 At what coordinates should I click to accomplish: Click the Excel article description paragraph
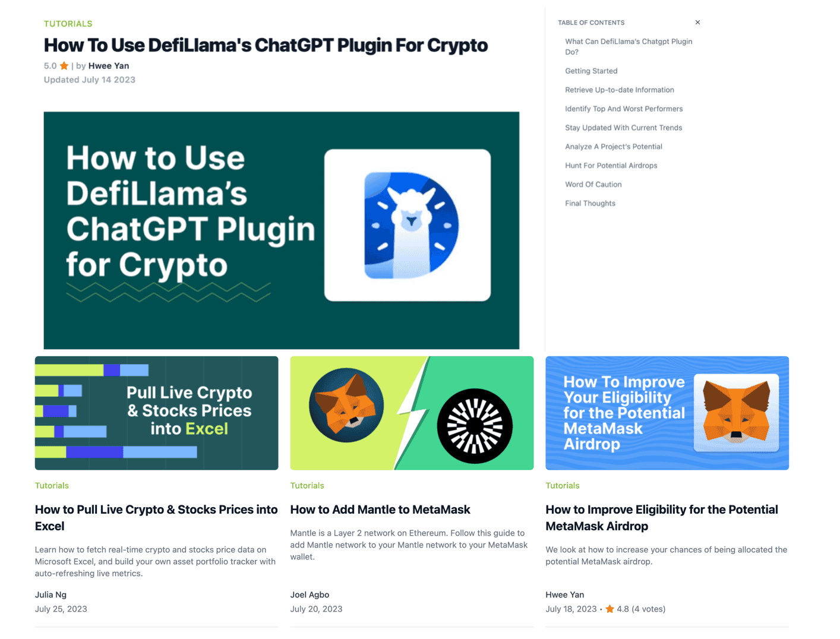156,562
